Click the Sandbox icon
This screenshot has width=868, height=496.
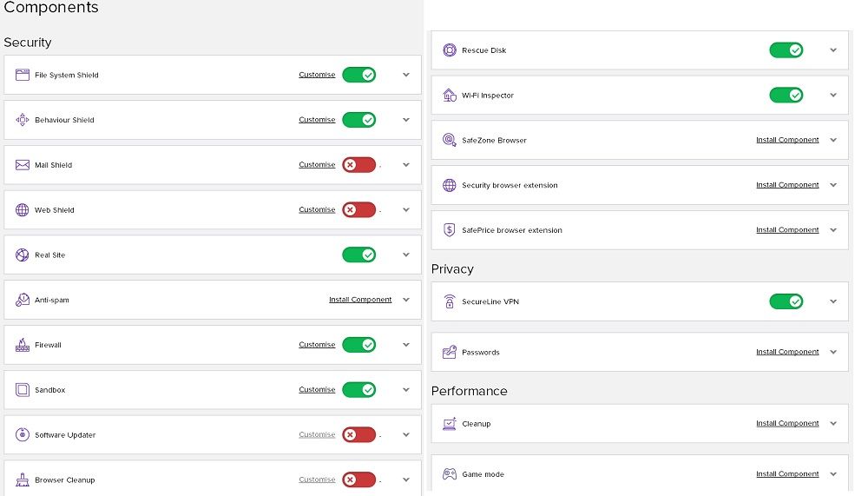(x=23, y=390)
